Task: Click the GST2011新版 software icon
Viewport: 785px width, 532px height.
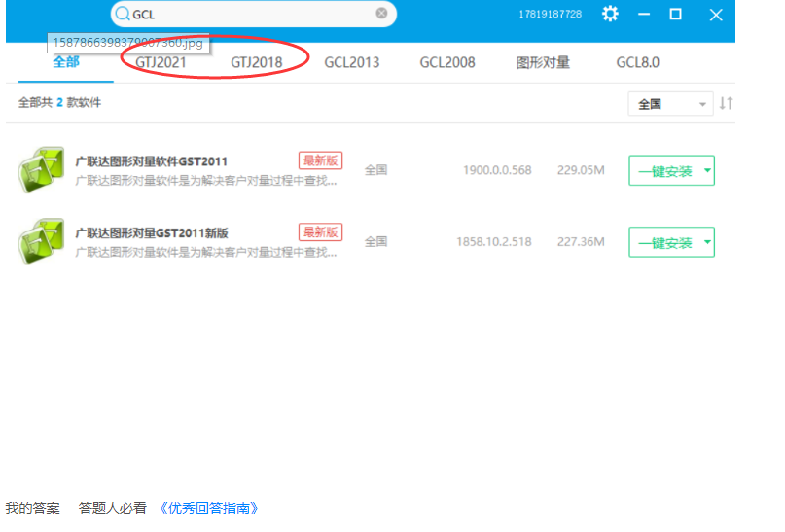Action: pyautogui.click(x=41, y=241)
